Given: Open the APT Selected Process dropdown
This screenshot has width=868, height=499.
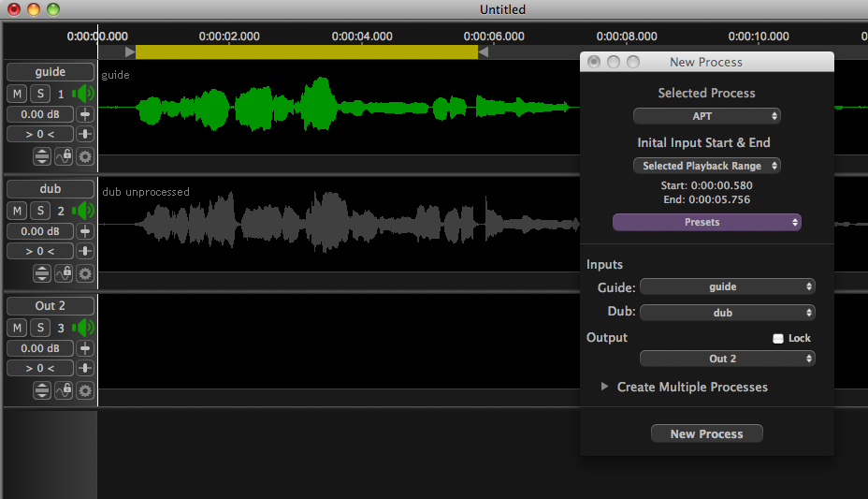Looking at the screenshot, I should pos(707,116).
